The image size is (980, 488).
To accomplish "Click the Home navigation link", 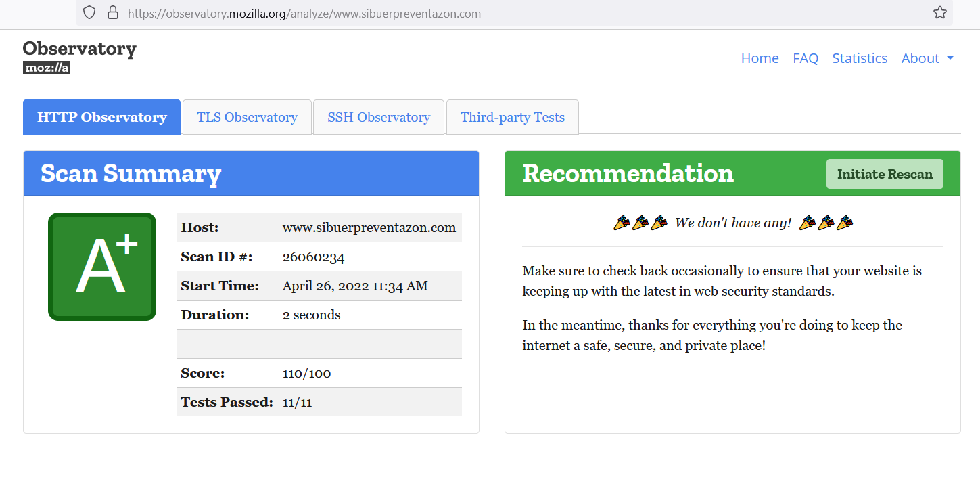I will (x=760, y=58).
